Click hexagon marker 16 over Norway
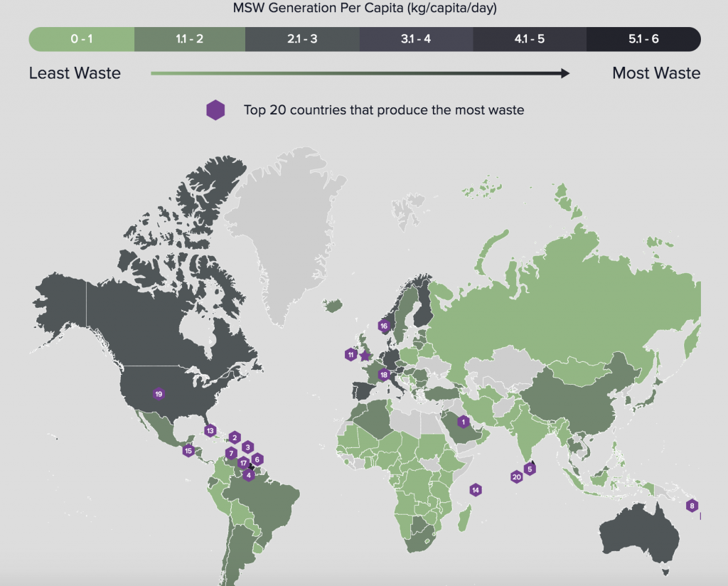The height and width of the screenshot is (586, 728). (x=383, y=325)
